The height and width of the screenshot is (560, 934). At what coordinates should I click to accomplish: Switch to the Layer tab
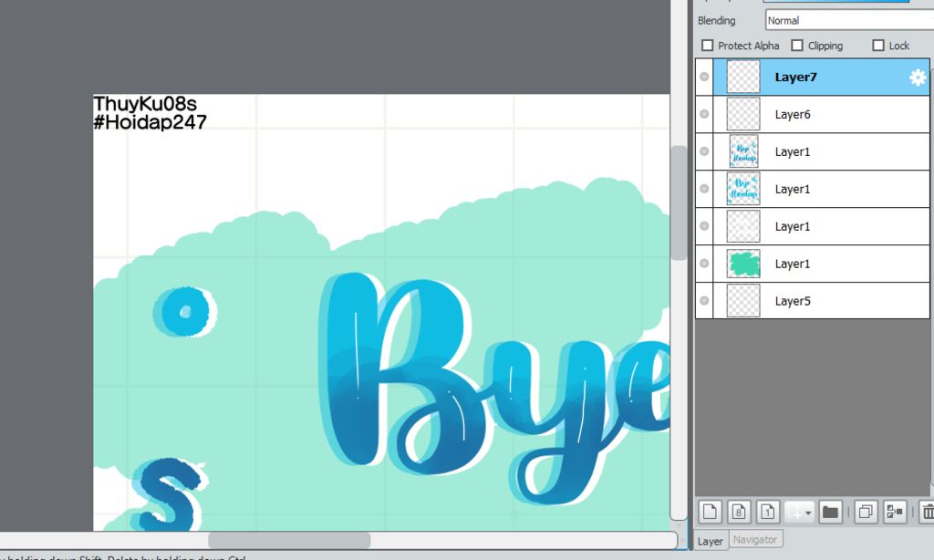pos(710,541)
